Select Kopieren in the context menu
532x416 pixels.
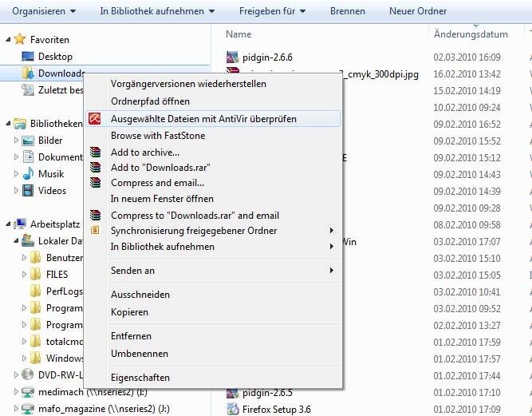point(129,312)
